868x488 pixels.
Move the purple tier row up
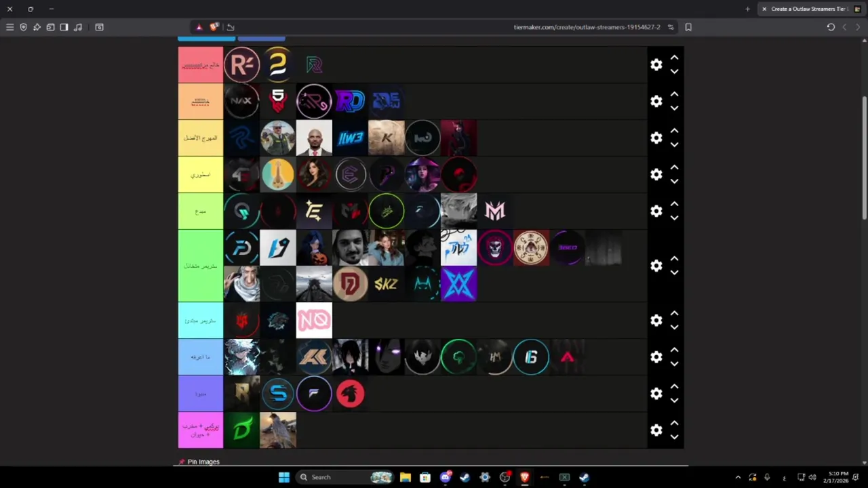[674, 386]
